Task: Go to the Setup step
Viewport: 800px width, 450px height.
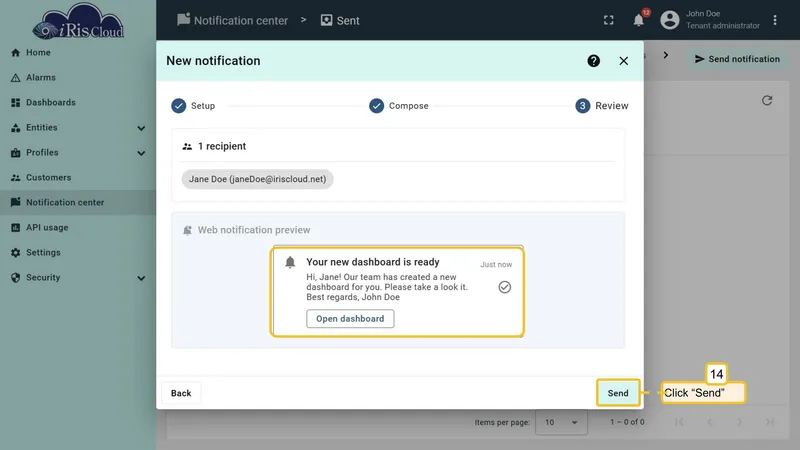Action: click(x=193, y=106)
